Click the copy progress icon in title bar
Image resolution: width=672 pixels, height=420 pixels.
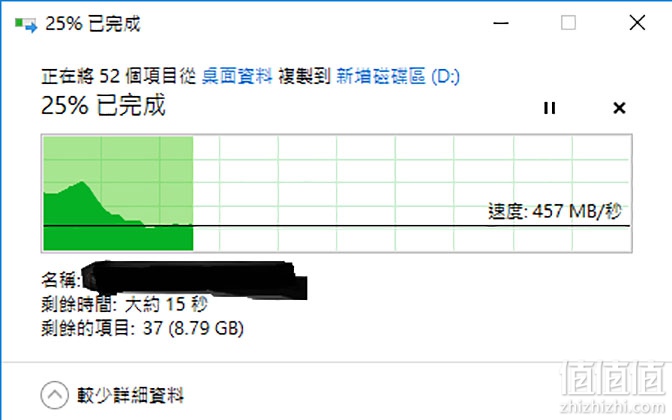26,24
